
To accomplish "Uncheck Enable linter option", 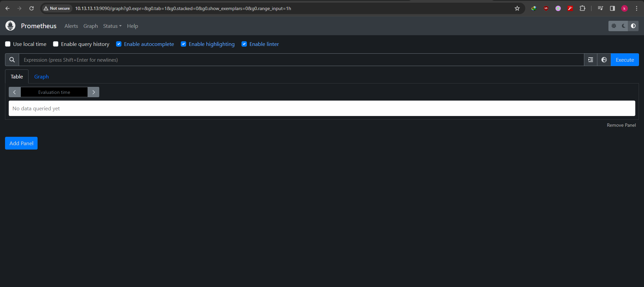I will [244, 44].
